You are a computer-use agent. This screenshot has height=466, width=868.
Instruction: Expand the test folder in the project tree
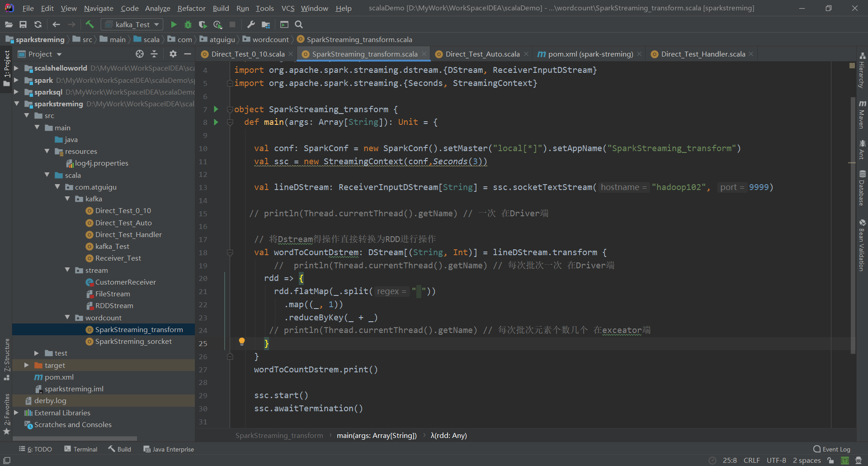[x=37, y=353]
